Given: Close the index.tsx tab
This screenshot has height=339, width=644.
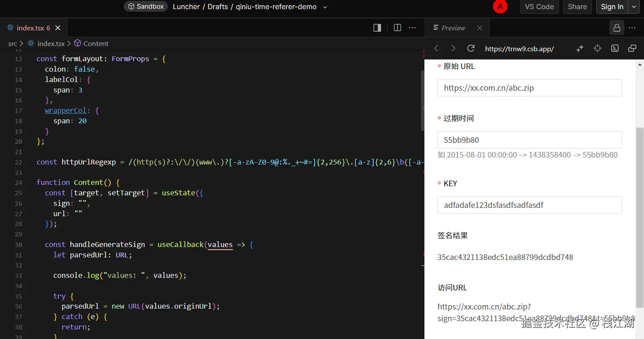Looking at the screenshot, I should click(58, 28).
